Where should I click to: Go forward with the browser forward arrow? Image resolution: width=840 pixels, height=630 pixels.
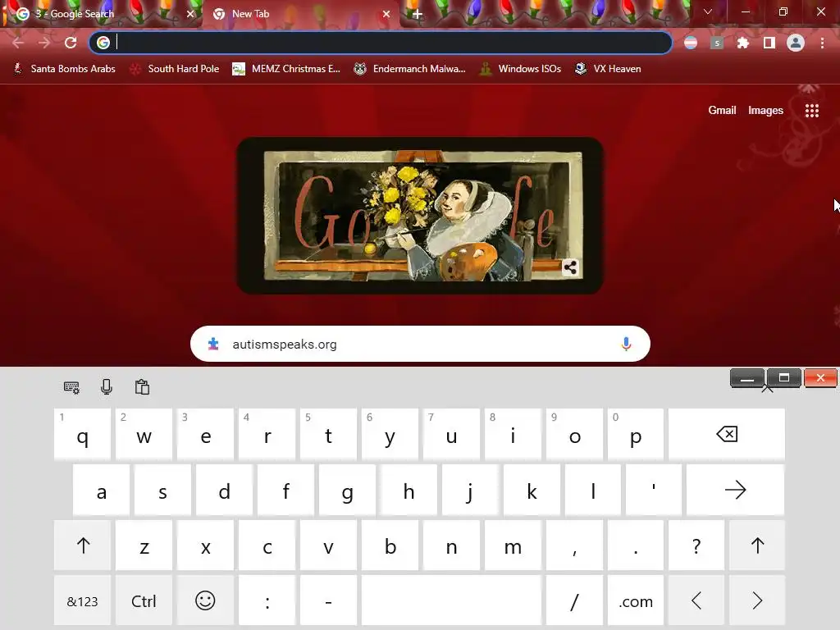pyautogui.click(x=44, y=43)
